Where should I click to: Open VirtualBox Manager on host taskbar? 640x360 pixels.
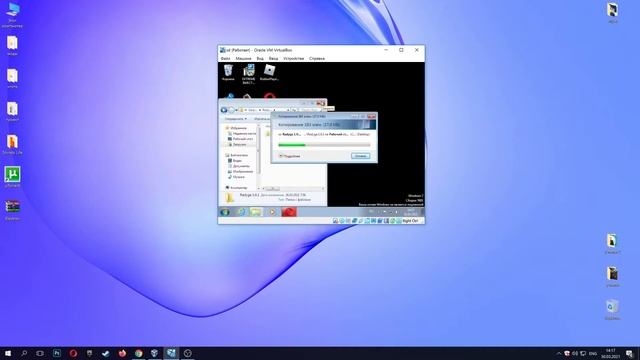pyautogui.click(x=155, y=353)
